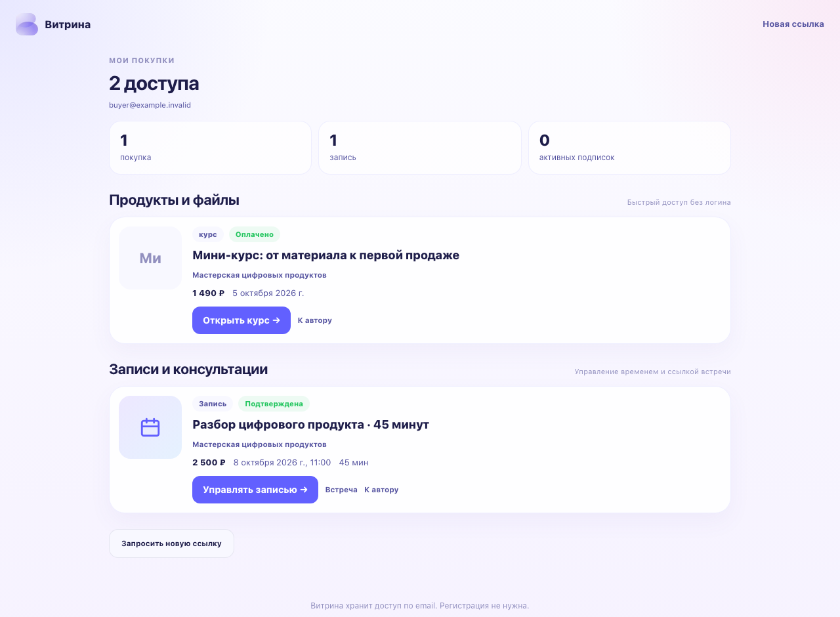
Task: Click the course title «Мини-курс: от материала к первой продаже»
Action: [x=325, y=255]
